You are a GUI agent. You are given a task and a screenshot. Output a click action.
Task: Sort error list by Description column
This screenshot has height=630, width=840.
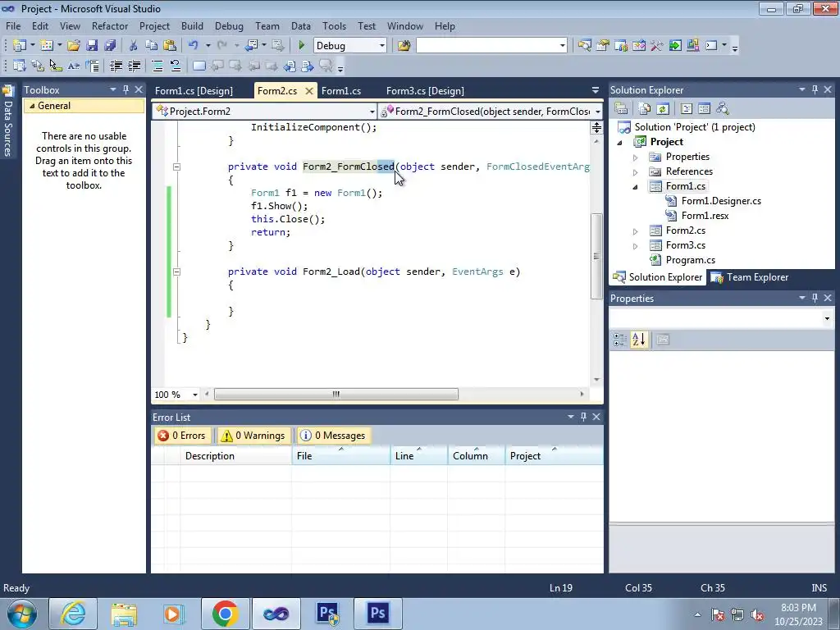click(235, 456)
